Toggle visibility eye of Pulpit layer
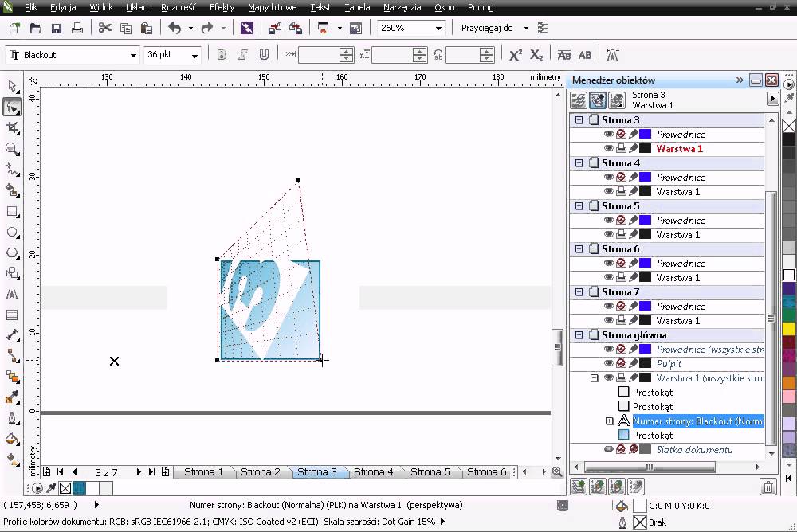Image resolution: width=797 pixels, height=532 pixels. 608,363
